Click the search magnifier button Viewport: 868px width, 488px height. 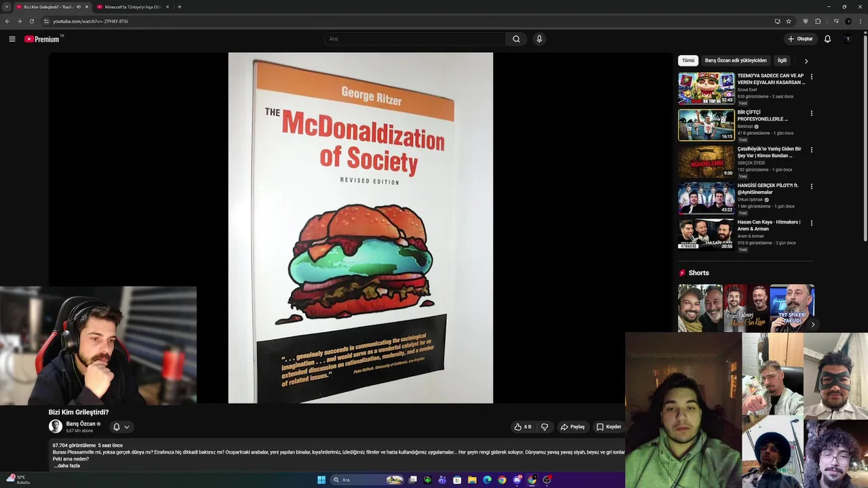(x=516, y=39)
